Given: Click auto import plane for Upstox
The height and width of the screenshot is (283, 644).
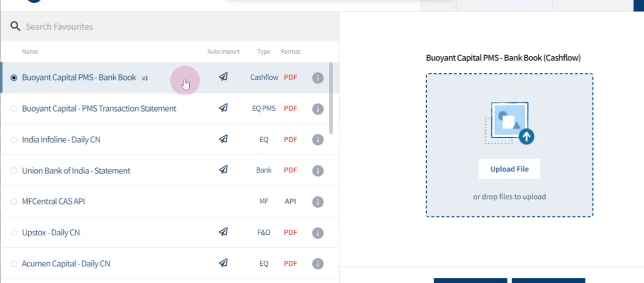Looking at the screenshot, I should pyautogui.click(x=223, y=232).
